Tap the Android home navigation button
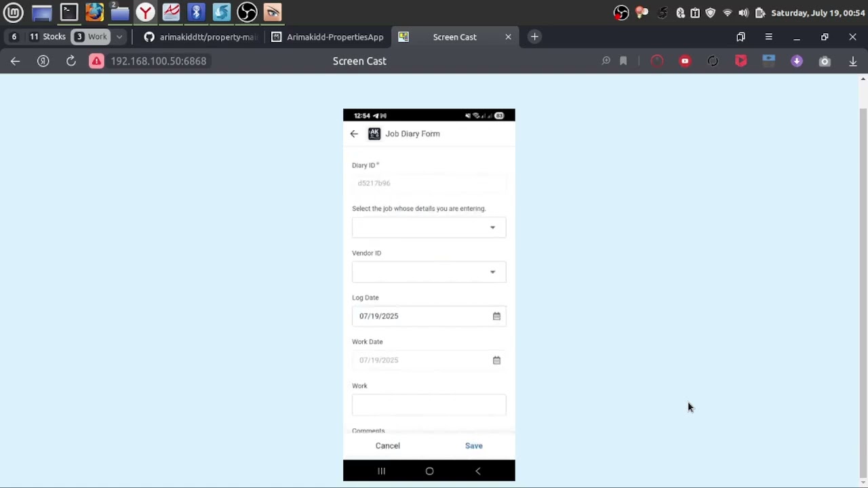This screenshot has height=488, width=868. 429,471
